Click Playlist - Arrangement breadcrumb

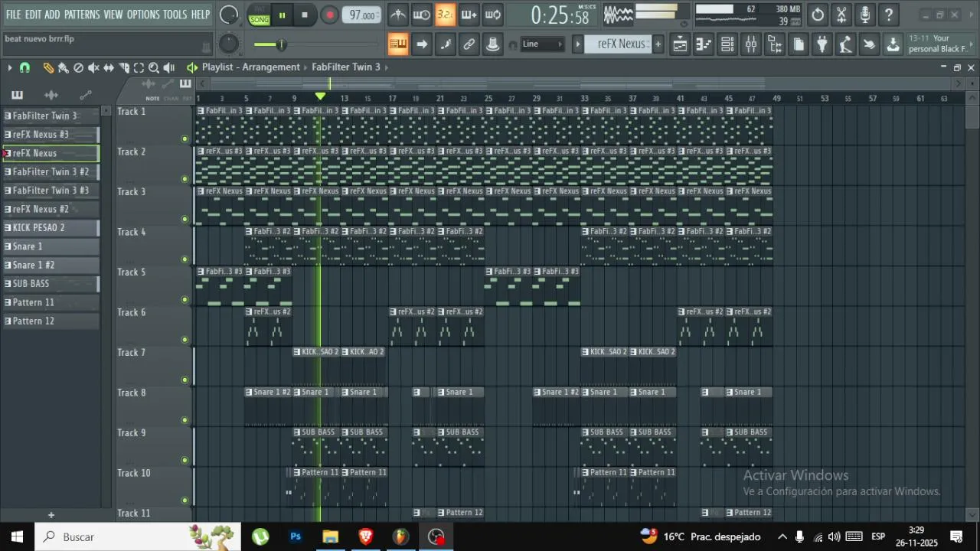pos(251,67)
